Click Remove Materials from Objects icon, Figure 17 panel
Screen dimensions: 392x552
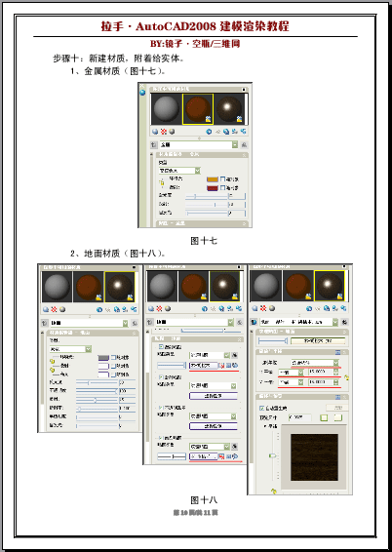coord(243,132)
